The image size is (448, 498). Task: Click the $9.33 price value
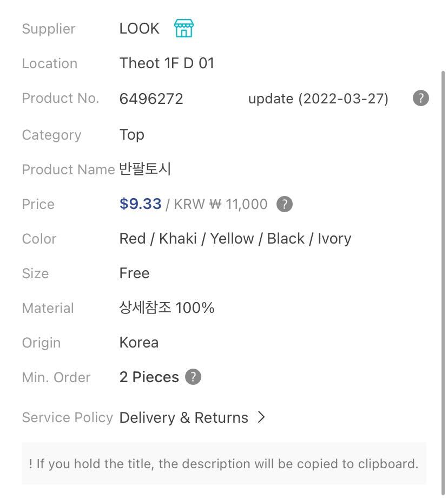(x=140, y=204)
